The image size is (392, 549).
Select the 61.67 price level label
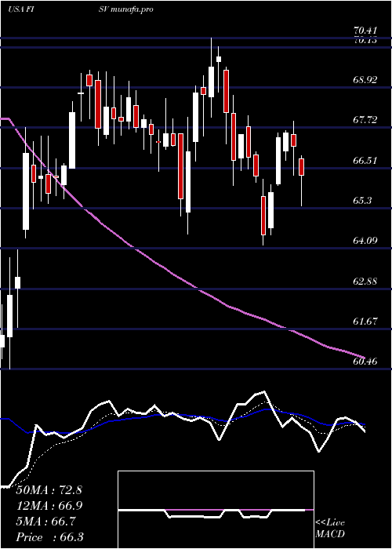click(x=365, y=322)
